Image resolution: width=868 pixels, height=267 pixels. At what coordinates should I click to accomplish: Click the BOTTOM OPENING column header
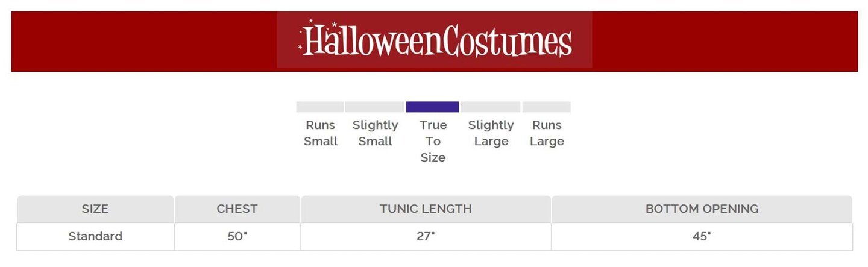coord(702,209)
